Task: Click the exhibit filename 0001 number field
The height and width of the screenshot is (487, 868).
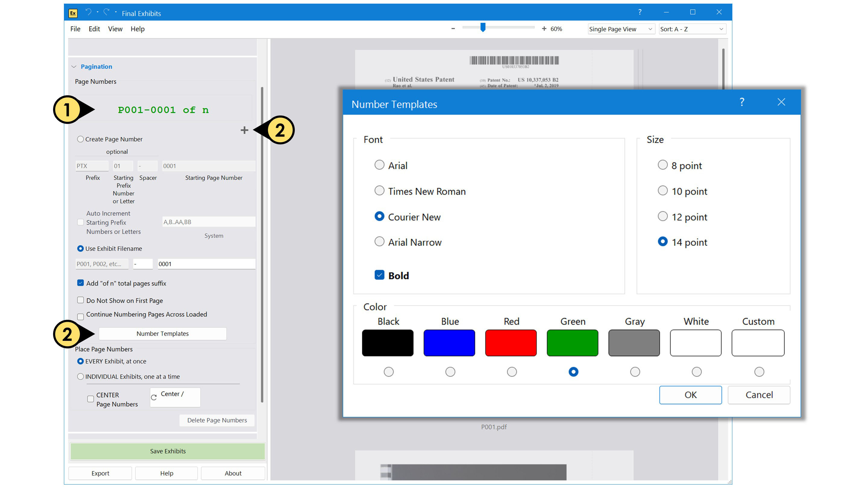Action: click(206, 264)
